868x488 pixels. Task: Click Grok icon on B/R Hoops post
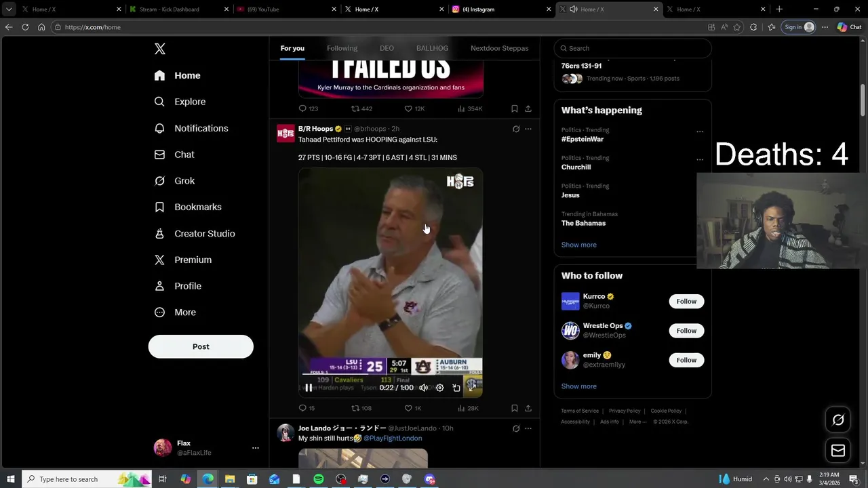[x=516, y=129]
